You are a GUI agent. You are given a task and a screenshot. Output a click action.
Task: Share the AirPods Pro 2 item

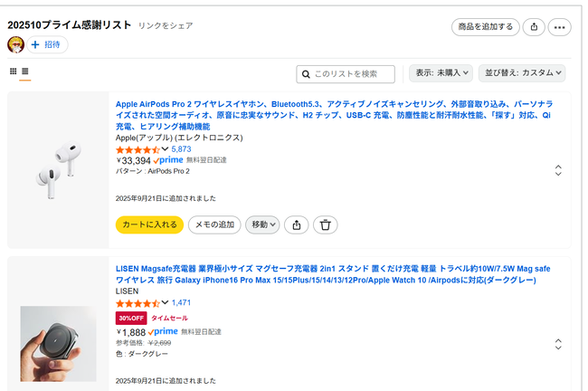pos(298,224)
